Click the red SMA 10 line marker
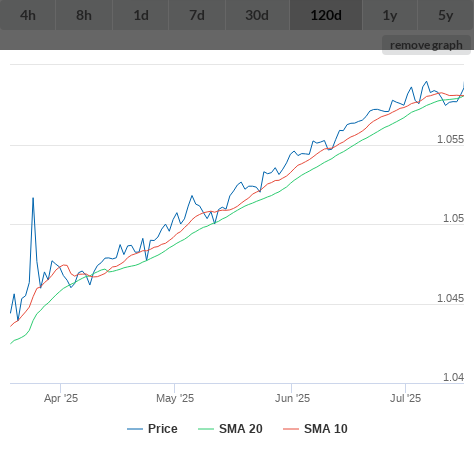Screen dimensions: 474x455 pyautogui.click(x=291, y=429)
